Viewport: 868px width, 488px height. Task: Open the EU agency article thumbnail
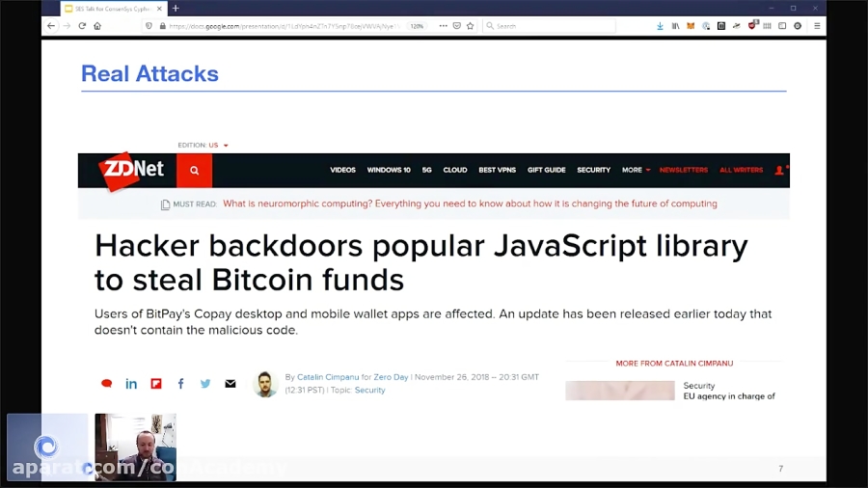pyautogui.click(x=620, y=391)
